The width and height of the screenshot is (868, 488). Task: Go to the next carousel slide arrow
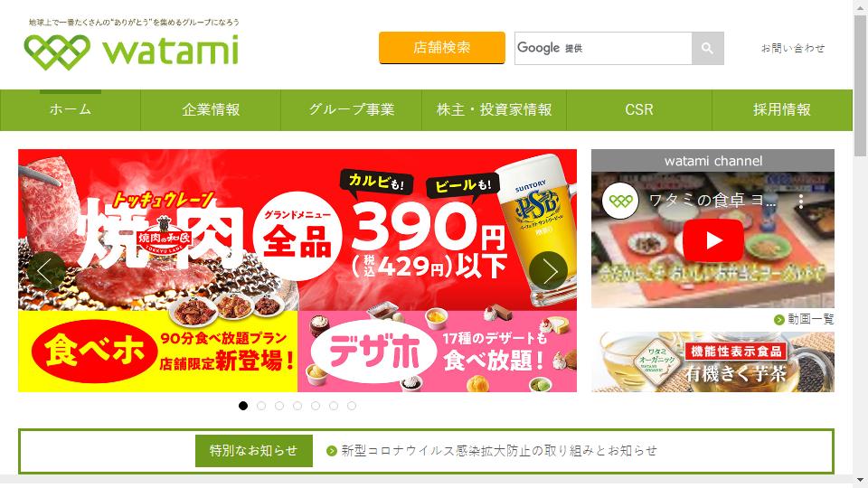pyautogui.click(x=548, y=270)
